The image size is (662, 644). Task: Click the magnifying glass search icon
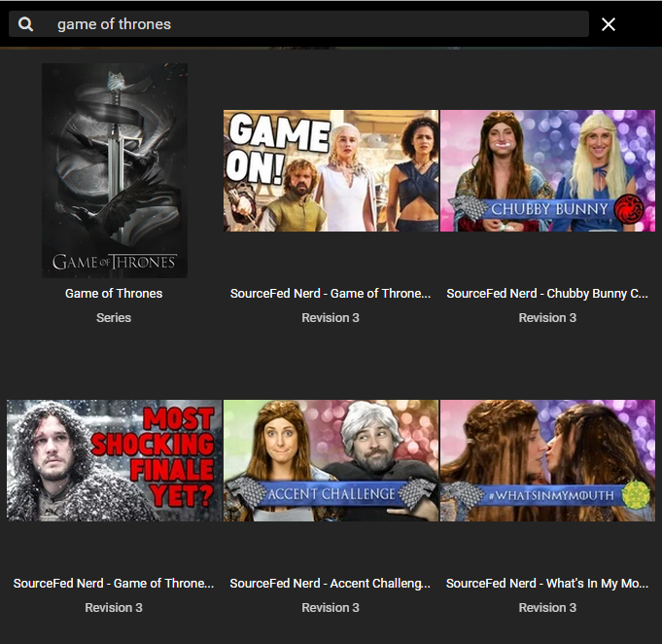25,24
